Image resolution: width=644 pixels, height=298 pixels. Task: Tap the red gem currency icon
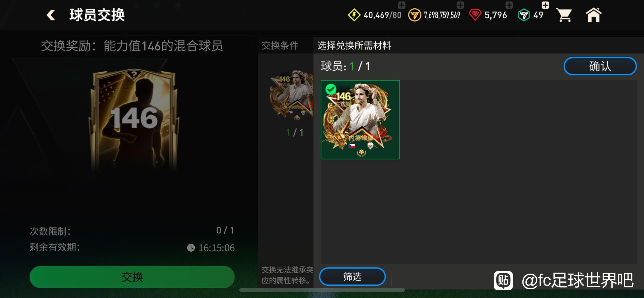(x=475, y=15)
